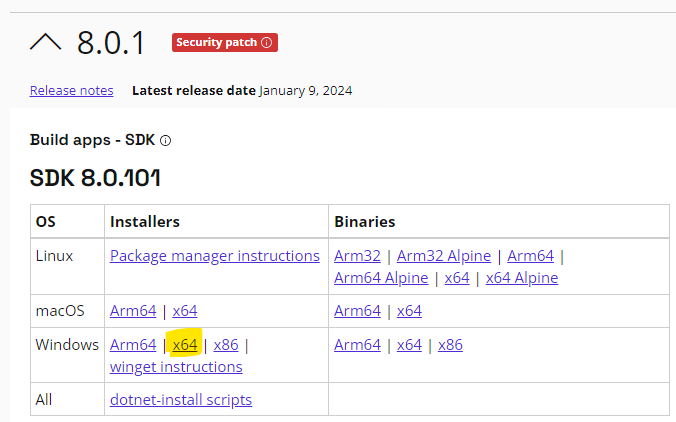This screenshot has height=422, width=676.
Task: Download Windows x86 binaries
Action: [450, 345]
